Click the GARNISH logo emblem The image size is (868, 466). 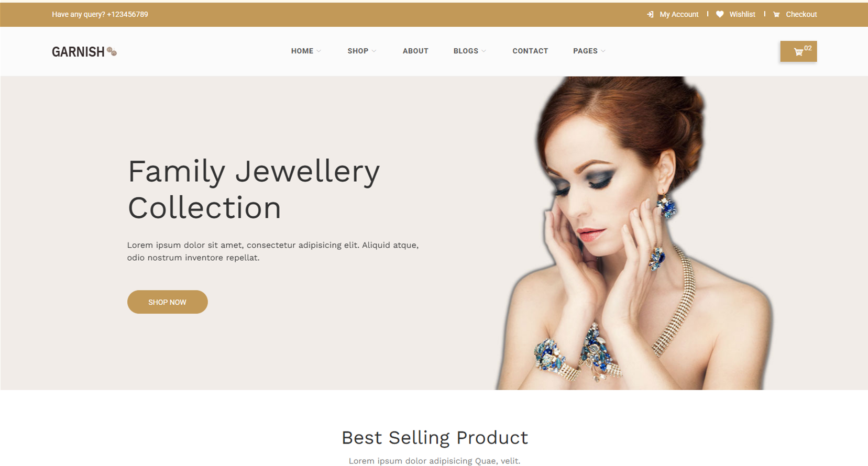click(x=112, y=51)
